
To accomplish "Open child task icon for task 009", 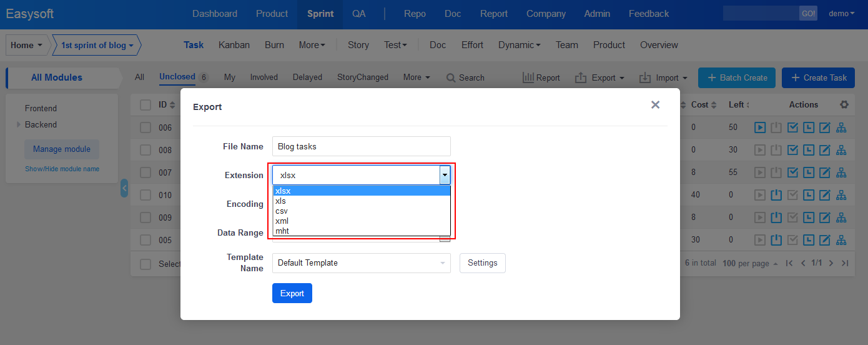I will coord(841,217).
